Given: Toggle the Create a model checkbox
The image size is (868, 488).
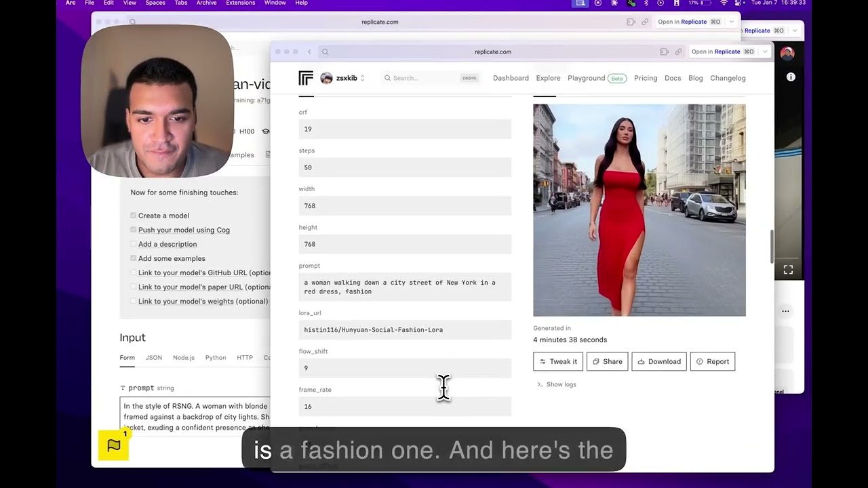Looking at the screenshot, I should pos(134,216).
